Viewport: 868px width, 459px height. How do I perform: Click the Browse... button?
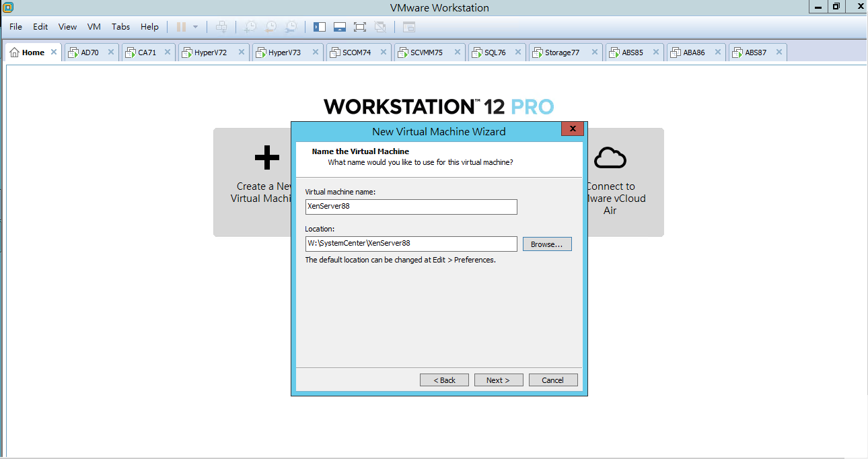point(547,244)
